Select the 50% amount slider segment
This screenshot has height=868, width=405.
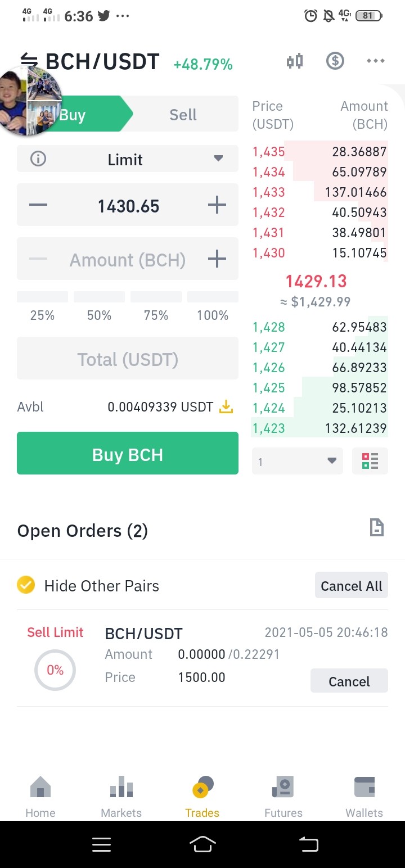[x=99, y=306]
